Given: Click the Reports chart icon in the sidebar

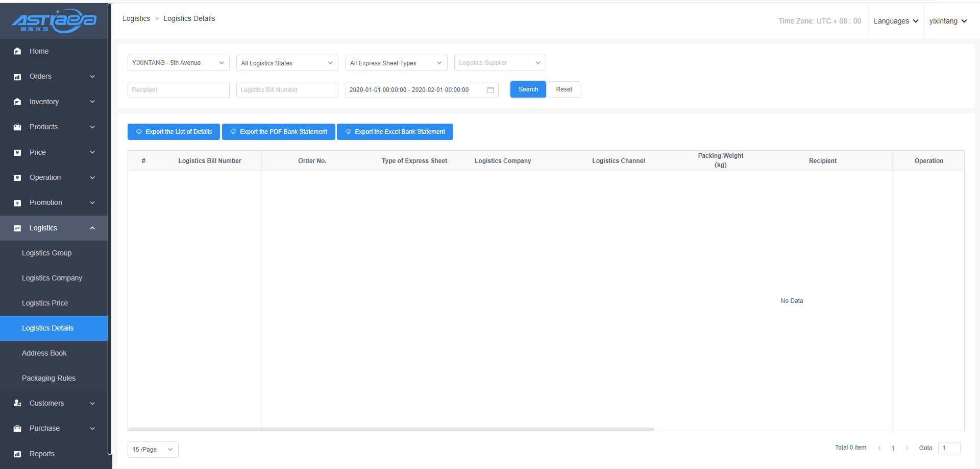Looking at the screenshot, I should point(17,454).
